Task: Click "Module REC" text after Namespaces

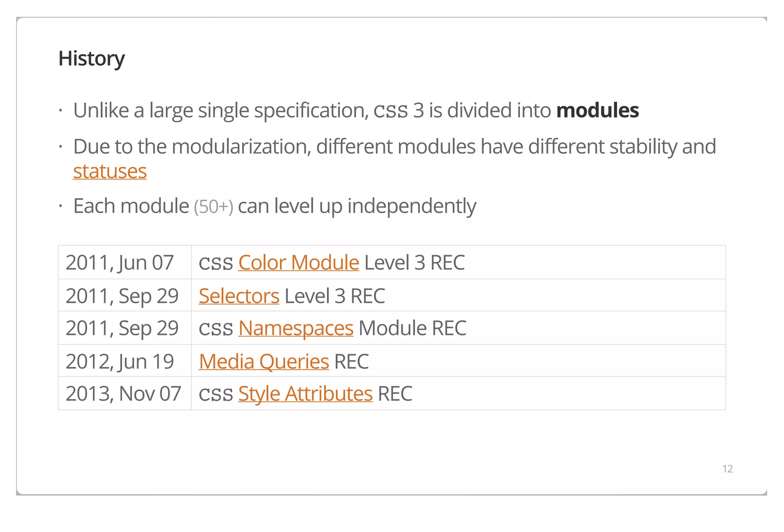Action: [412, 328]
